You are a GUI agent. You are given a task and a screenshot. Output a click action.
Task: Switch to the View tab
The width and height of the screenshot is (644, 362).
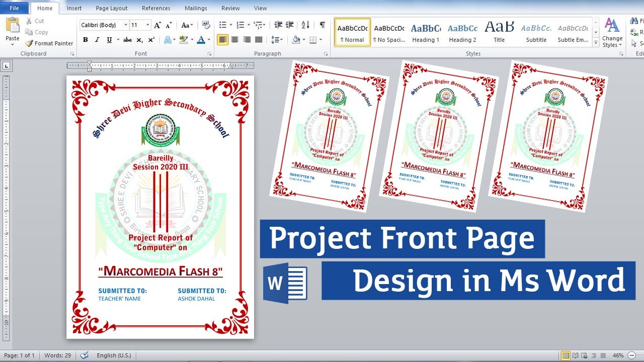pyautogui.click(x=261, y=8)
